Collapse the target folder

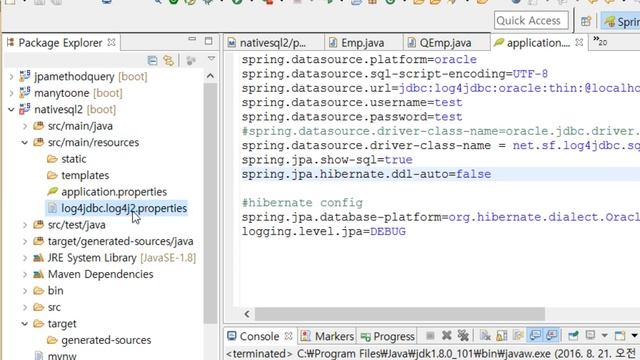point(25,324)
